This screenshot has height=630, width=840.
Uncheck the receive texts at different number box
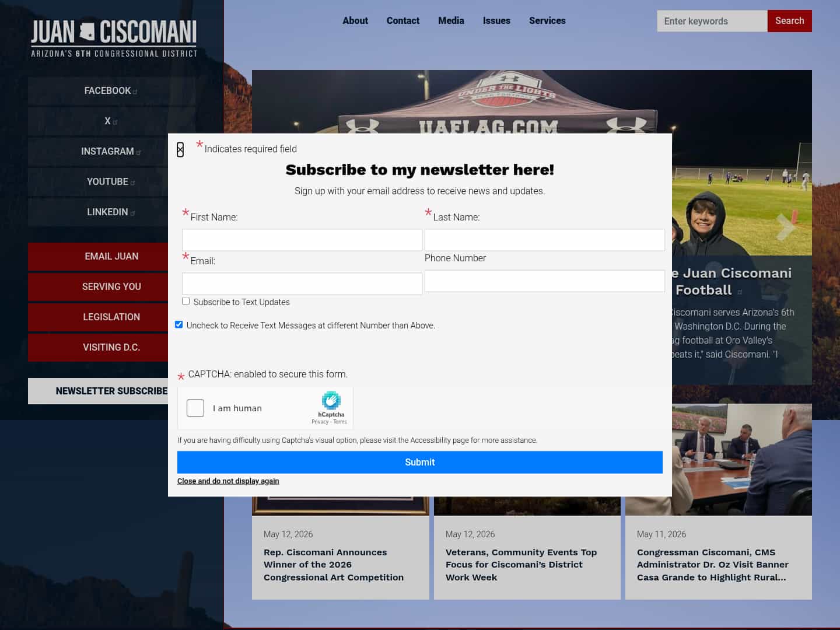click(x=178, y=324)
